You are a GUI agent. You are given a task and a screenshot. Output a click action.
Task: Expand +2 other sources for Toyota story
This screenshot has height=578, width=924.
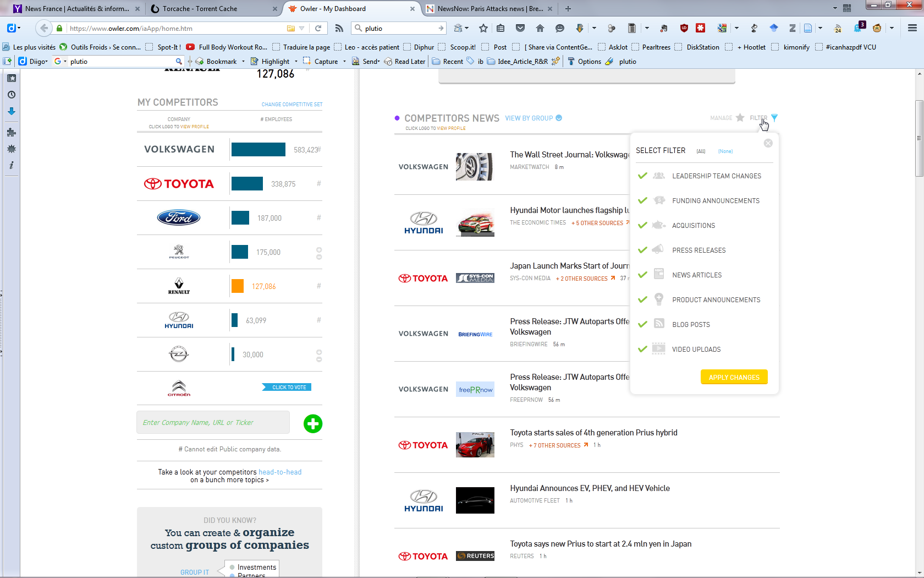coord(585,279)
